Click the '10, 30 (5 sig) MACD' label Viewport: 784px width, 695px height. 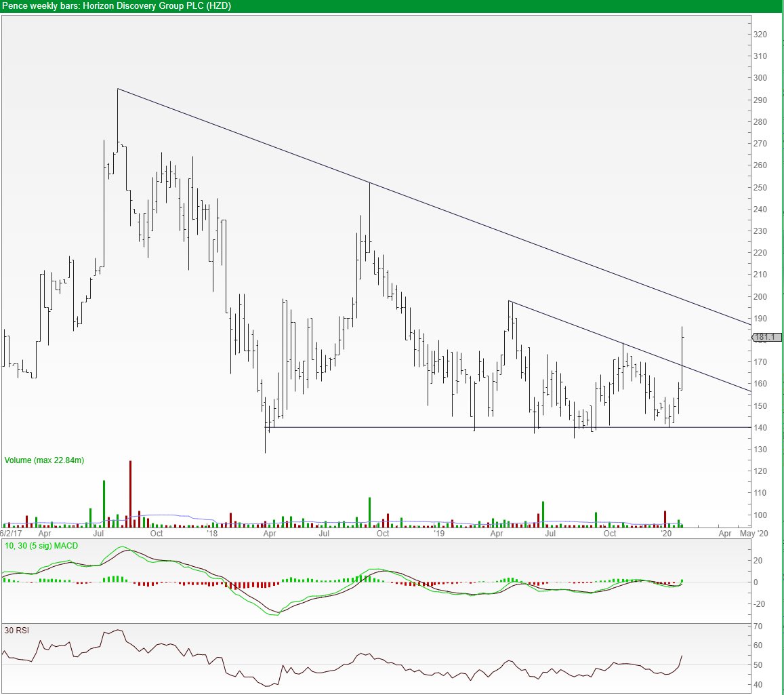click(41, 546)
